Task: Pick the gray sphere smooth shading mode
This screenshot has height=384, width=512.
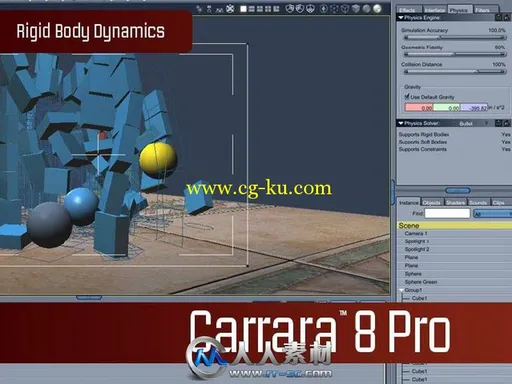Action: tap(367, 9)
